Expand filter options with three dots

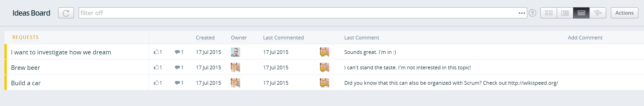point(522,13)
